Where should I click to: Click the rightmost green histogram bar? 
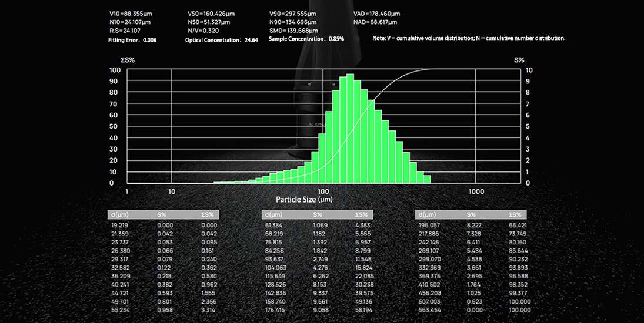[427, 179]
